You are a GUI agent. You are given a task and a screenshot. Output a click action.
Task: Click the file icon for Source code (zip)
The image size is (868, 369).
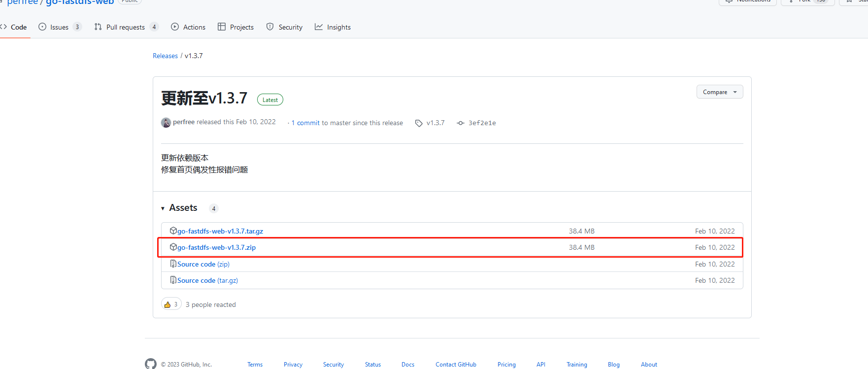point(173,264)
